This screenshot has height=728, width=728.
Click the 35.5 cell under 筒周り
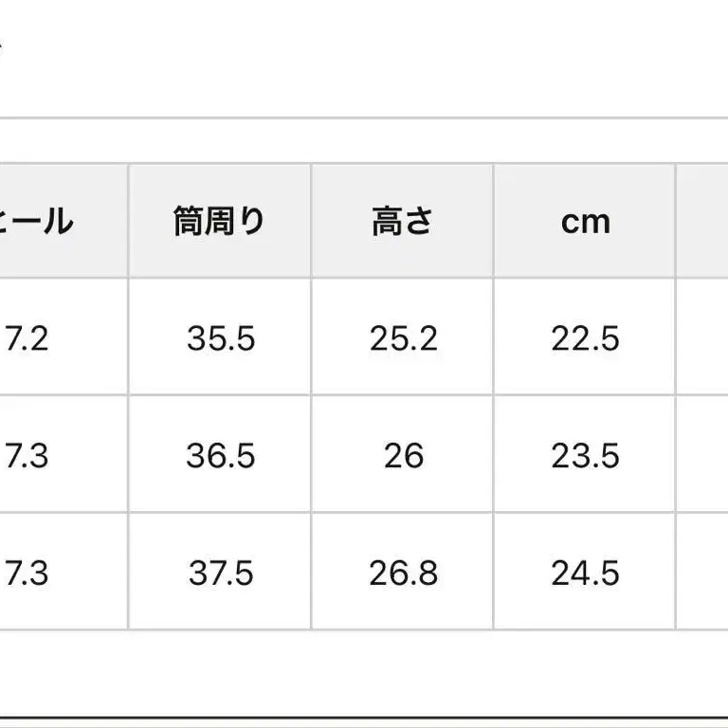pyautogui.click(x=220, y=338)
